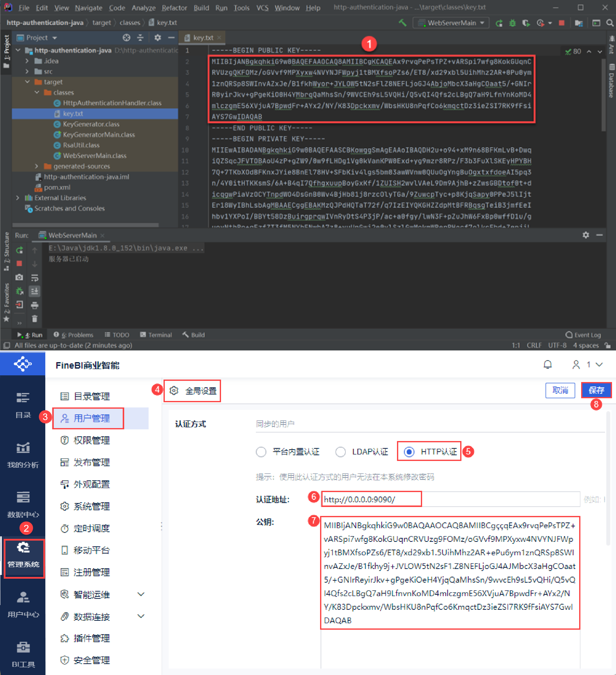Expand the src folder in project tree
The image size is (616, 675).
27,71
